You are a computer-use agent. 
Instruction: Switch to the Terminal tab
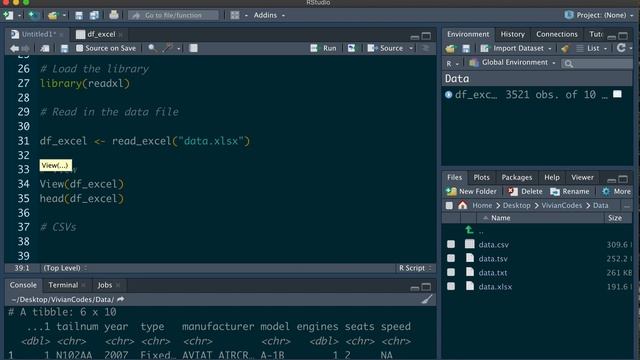click(63, 285)
